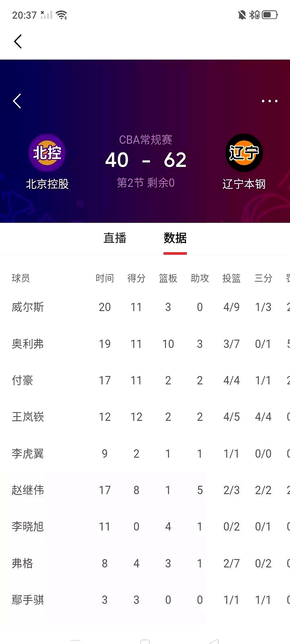Tap the battery indicator icon
Image resolution: width=290 pixels, height=644 pixels.
tap(269, 14)
